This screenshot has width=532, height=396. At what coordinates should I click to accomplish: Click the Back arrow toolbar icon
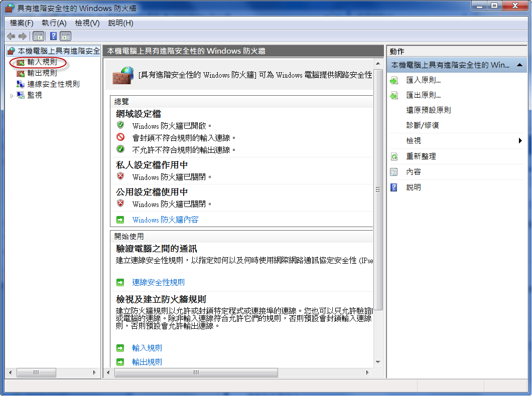pos(11,36)
